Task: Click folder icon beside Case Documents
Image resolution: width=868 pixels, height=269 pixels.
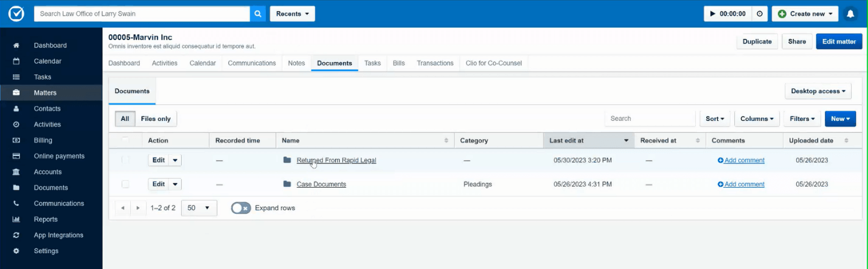Action: pyautogui.click(x=287, y=184)
